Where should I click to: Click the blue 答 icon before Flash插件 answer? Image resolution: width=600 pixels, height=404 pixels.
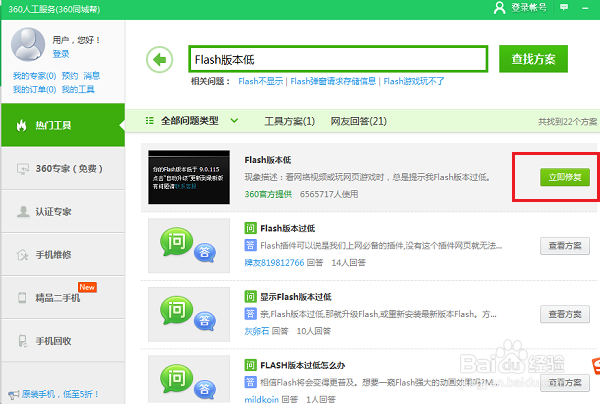250,245
